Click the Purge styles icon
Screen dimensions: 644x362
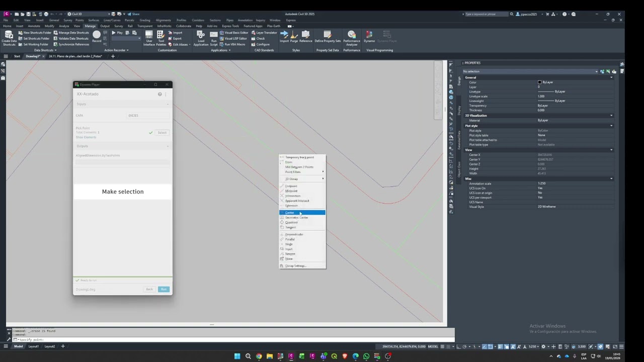(294, 36)
